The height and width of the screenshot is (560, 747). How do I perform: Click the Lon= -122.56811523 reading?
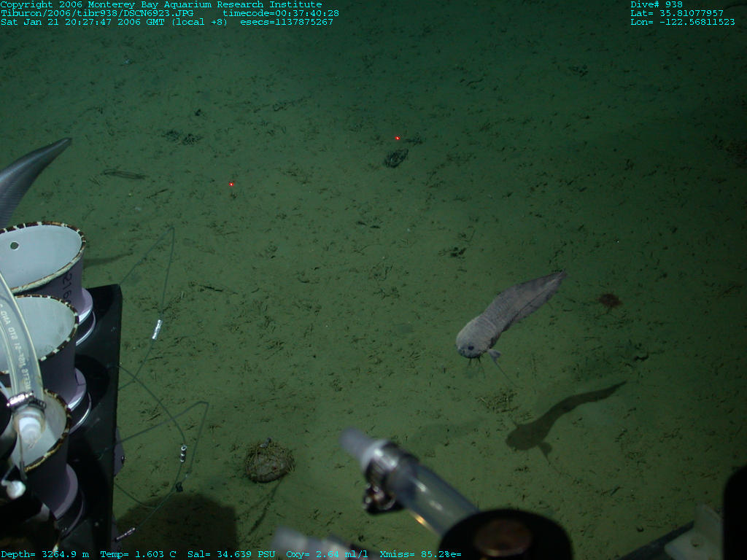(x=683, y=22)
